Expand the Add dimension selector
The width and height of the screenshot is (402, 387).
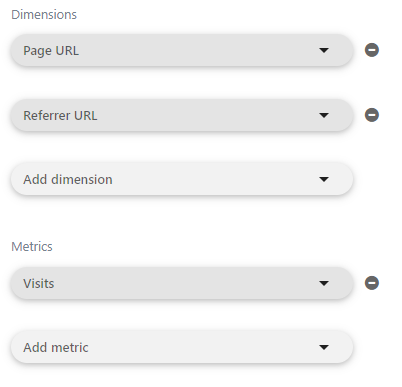coord(182,179)
